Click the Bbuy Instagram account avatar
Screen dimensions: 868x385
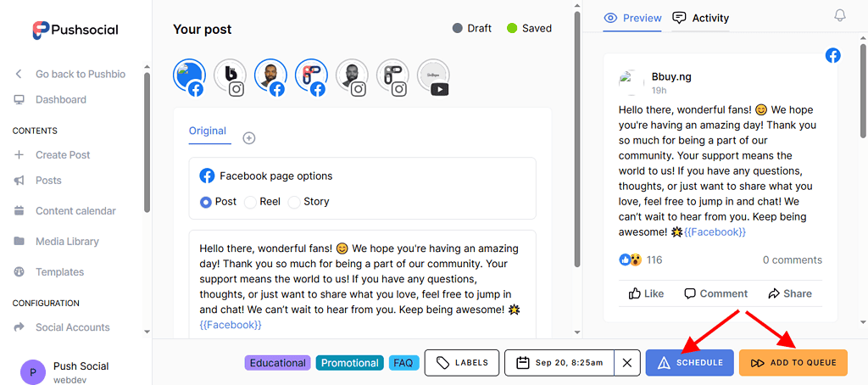pyautogui.click(x=230, y=76)
